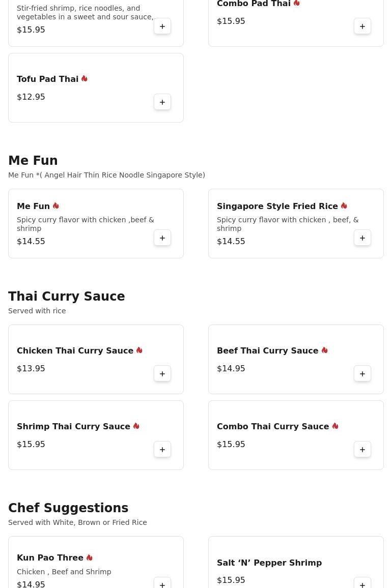Add Beef Thai Curry Sauce to order

pos(362,373)
